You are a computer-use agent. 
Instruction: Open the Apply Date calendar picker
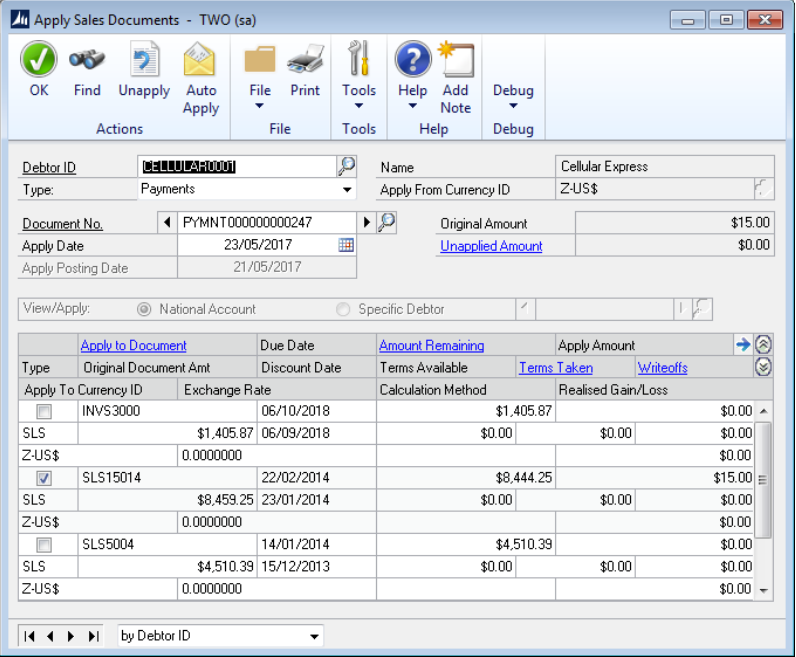click(346, 245)
